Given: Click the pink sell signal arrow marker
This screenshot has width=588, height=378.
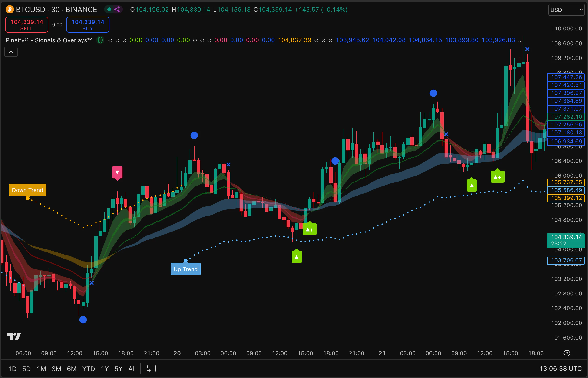Looking at the screenshot, I should pos(117,172).
